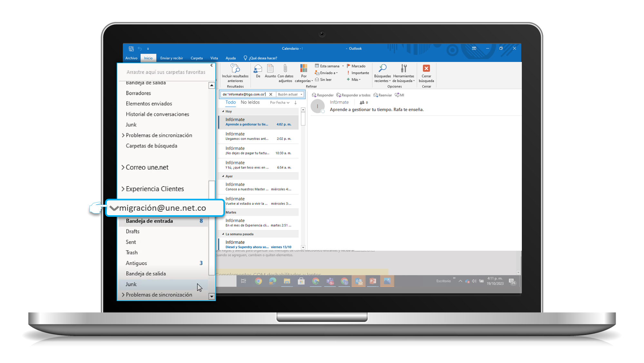Click message list scroll down arrow

tap(303, 247)
